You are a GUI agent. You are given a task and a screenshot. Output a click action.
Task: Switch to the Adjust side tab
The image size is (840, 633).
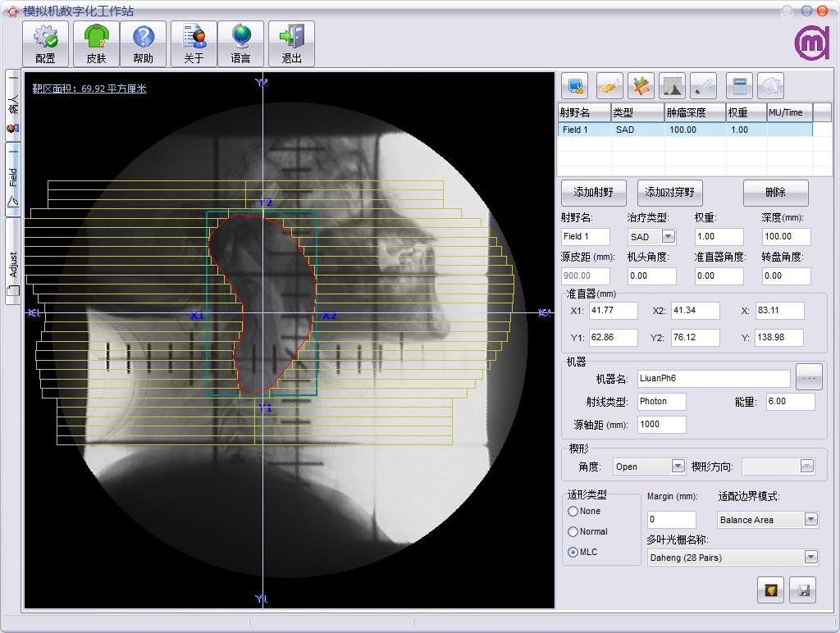(x=13, y=262)
